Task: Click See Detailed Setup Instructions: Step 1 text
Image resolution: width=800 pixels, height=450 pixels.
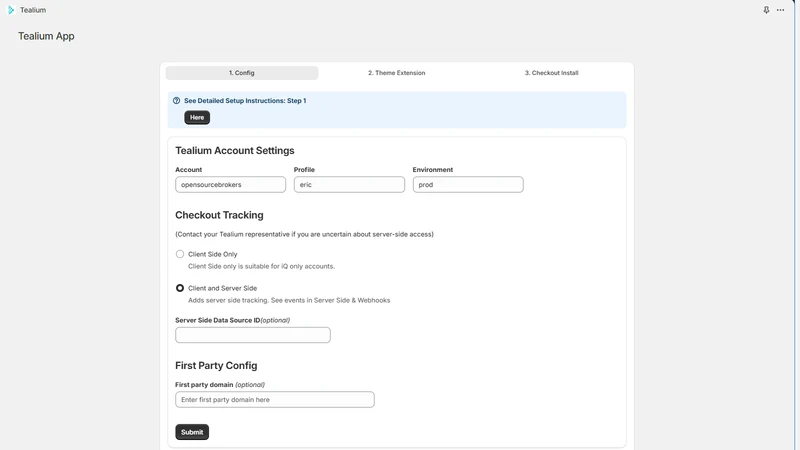Action: coord(245,101)
